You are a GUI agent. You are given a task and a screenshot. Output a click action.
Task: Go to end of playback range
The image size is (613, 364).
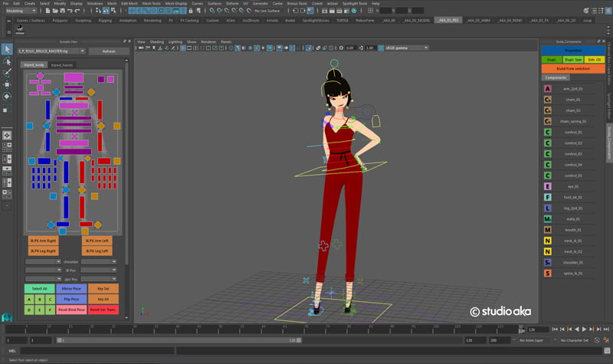tap(606, 330)
